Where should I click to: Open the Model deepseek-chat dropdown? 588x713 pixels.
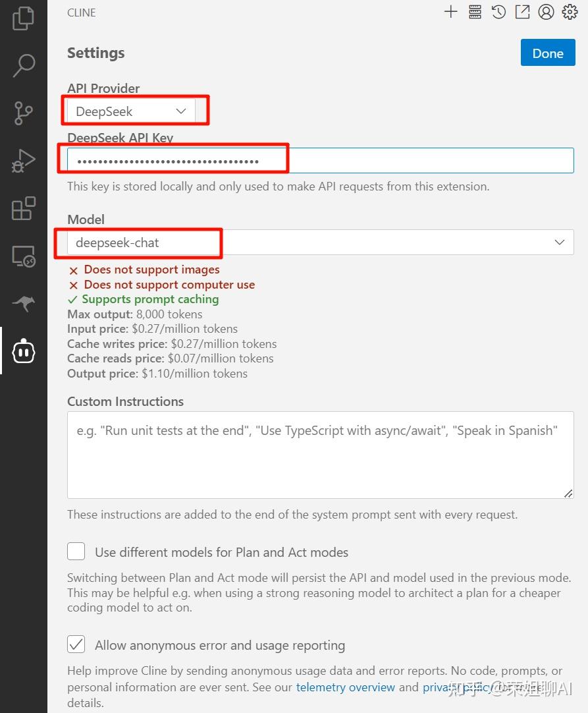(x=320, y=242)
